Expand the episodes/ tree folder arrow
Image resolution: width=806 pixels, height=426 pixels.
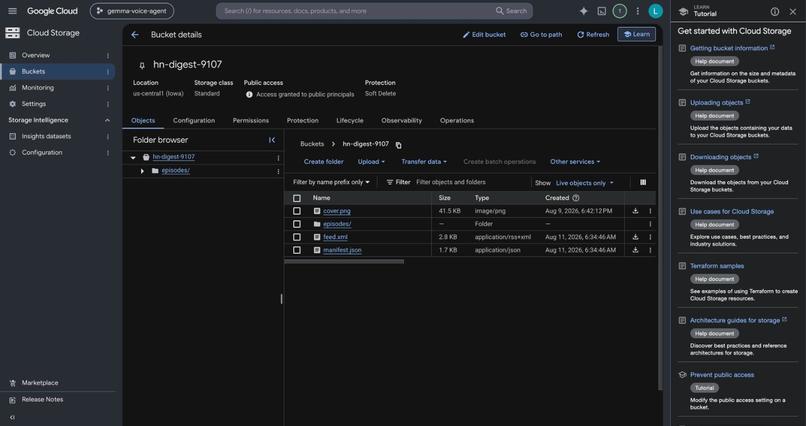tap(142, 171)
